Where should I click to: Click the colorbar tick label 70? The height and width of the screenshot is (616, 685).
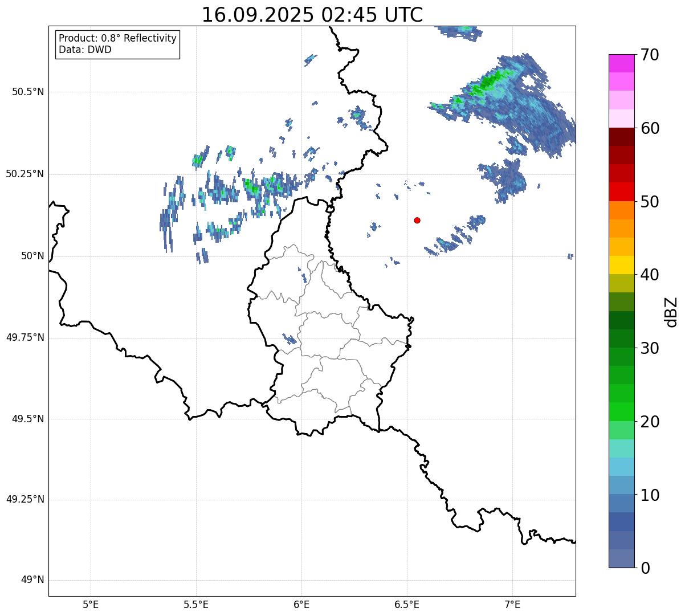coord(650,55)
